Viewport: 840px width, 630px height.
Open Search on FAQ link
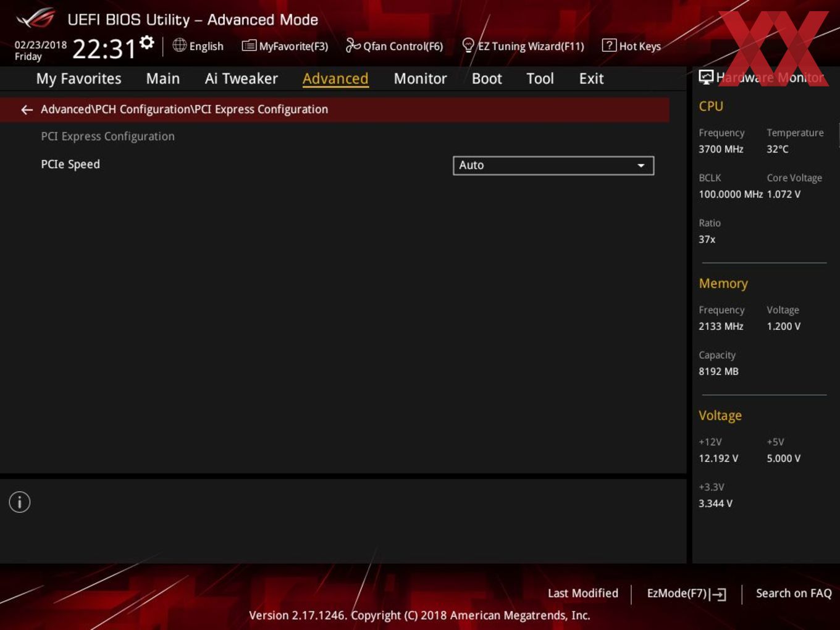point(794,593)
